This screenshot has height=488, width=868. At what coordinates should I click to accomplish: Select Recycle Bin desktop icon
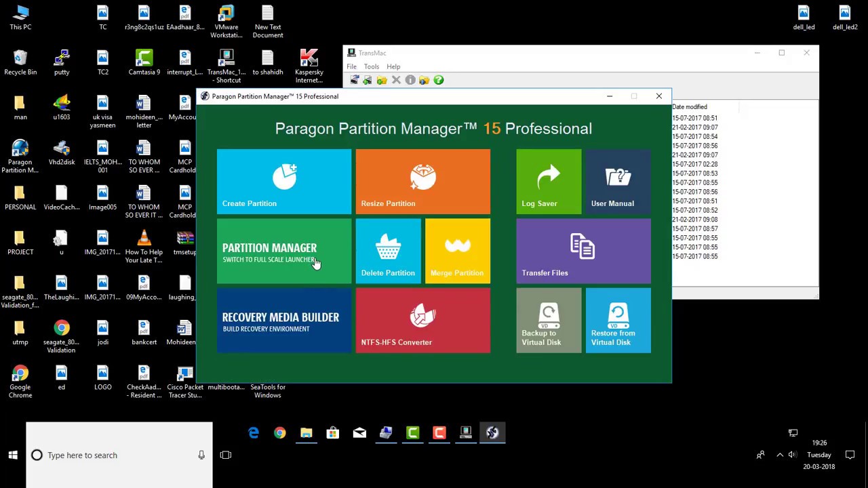(20, 63)
